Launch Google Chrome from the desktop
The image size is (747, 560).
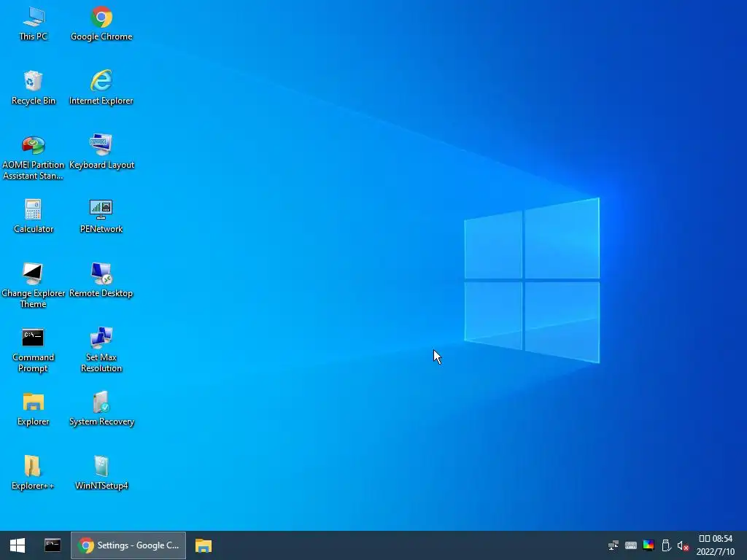click(101, 24)
